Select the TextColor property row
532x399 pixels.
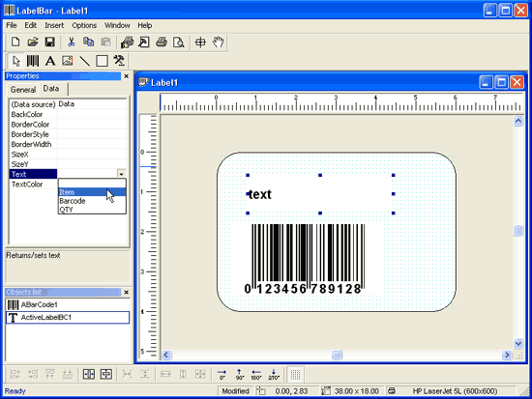click(34, 185)
